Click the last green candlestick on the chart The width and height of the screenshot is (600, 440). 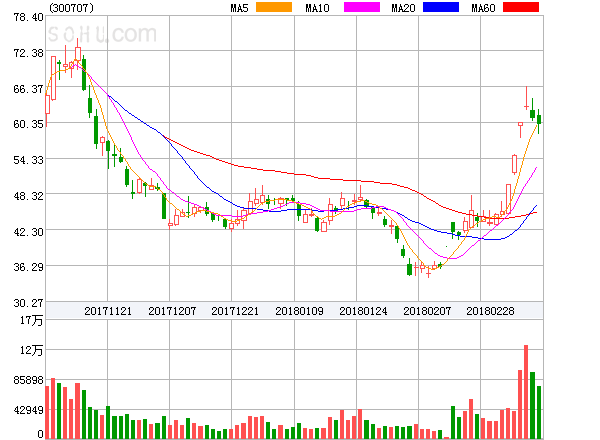(539, 120)
